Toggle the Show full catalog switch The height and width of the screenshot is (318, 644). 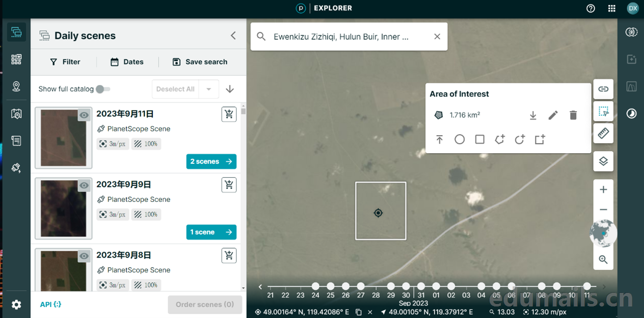click(103, 89)
